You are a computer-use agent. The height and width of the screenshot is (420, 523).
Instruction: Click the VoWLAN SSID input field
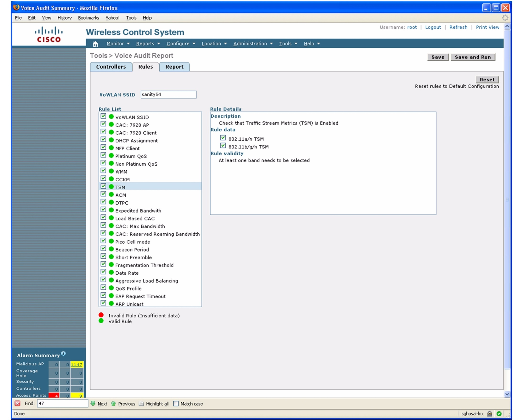168,94
